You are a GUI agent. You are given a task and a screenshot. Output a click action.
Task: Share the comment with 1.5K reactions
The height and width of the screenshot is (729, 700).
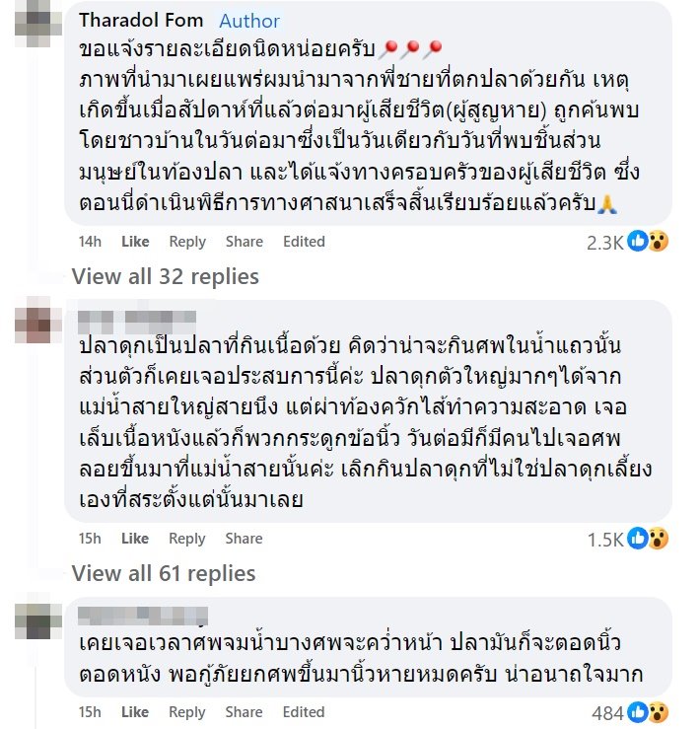pyautogui.click(x=244, y=539)
